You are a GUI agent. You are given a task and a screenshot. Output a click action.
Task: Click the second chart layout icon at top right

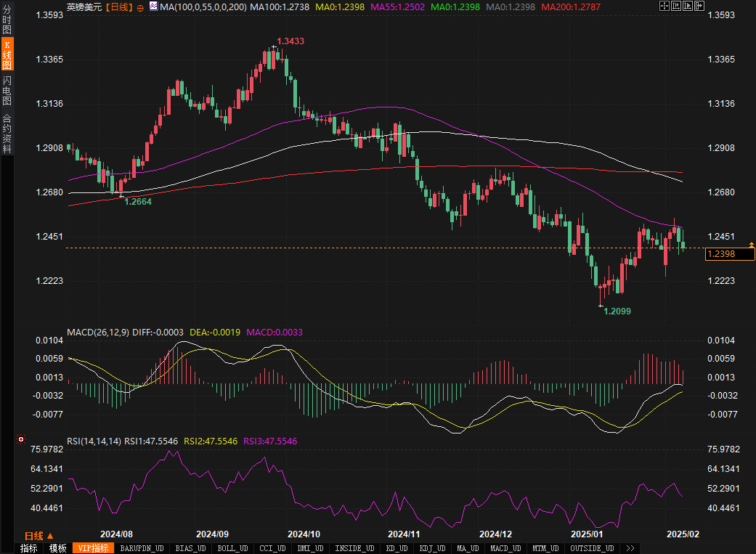677,7
